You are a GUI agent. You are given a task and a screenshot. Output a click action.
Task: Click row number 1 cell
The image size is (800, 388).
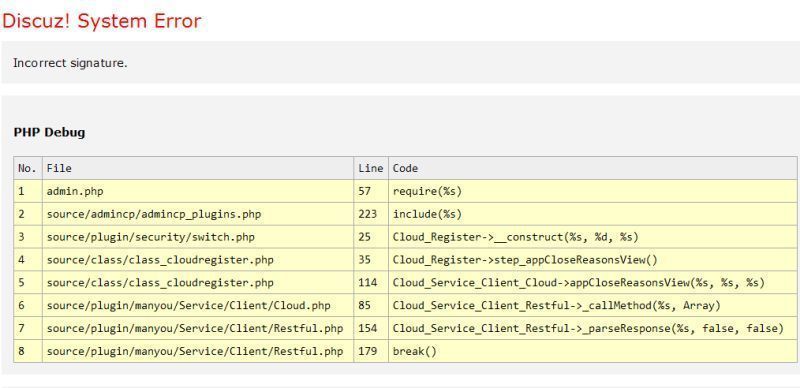click(28, 191)
